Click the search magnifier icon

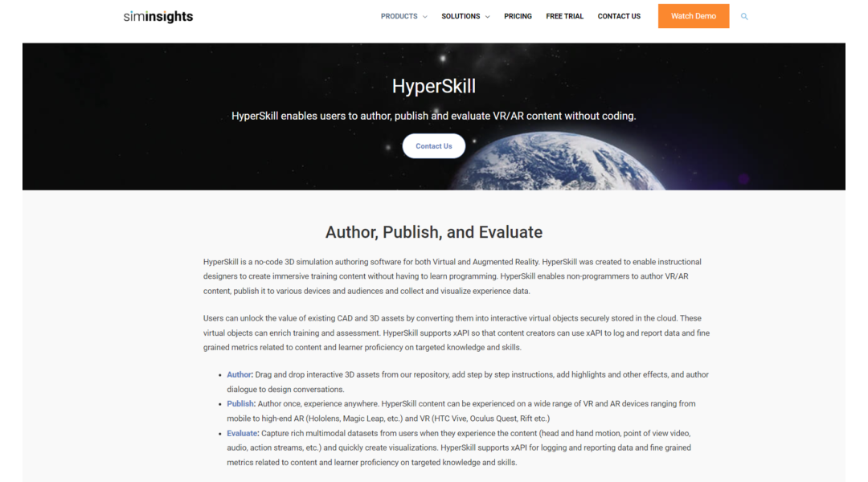click(x=744, y=16)
